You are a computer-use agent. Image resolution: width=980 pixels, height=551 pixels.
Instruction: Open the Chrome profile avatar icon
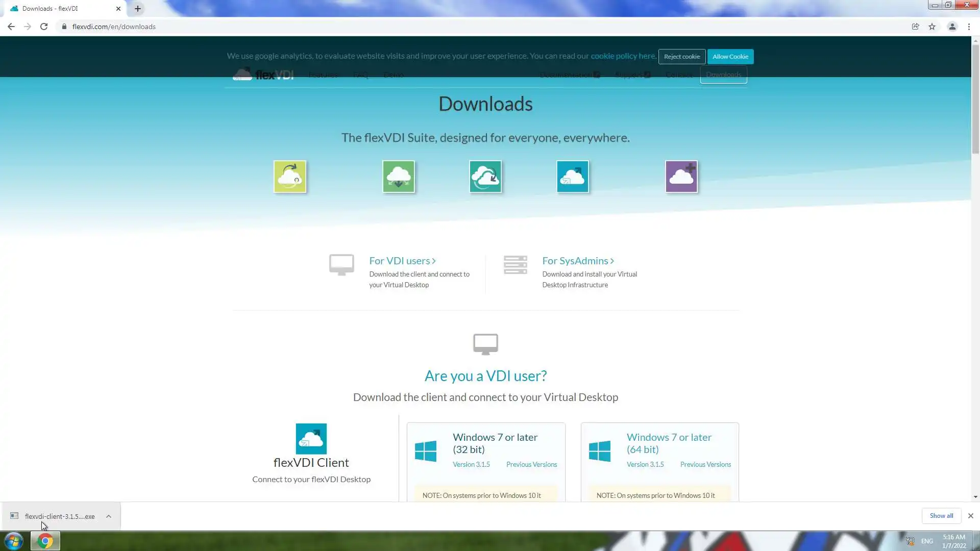(952, 27)
